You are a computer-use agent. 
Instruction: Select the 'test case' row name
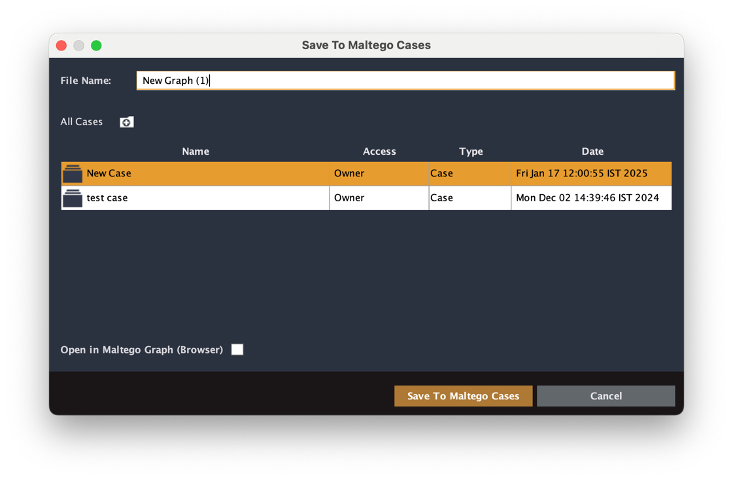click(107, 198)
